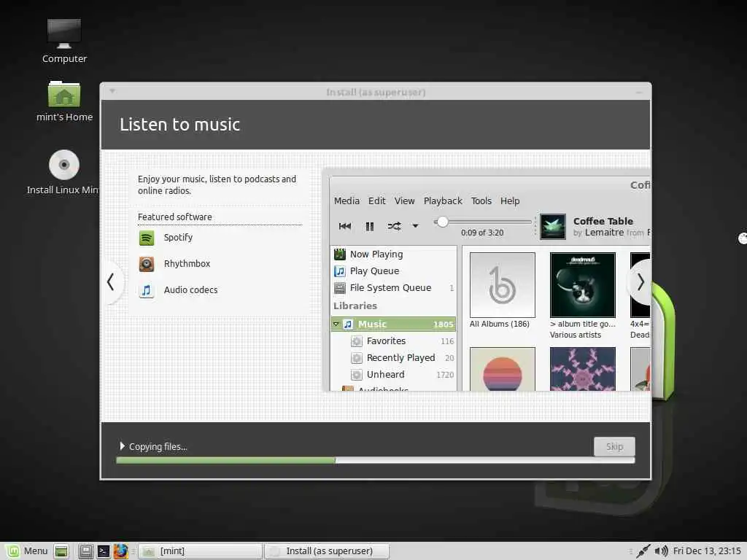This screenshot has height=560, width=747.
Task: Open the clock showing Fri Dec 13
Action: [x=707, y=551]
